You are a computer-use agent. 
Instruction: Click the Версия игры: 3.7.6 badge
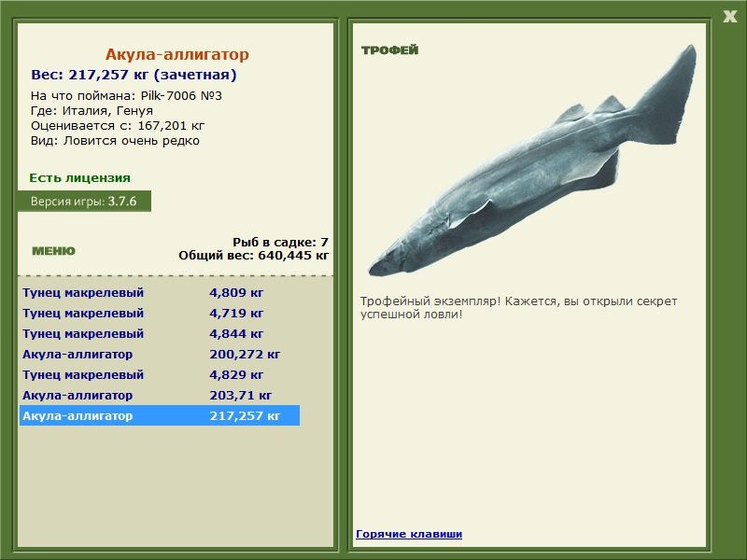84,201
